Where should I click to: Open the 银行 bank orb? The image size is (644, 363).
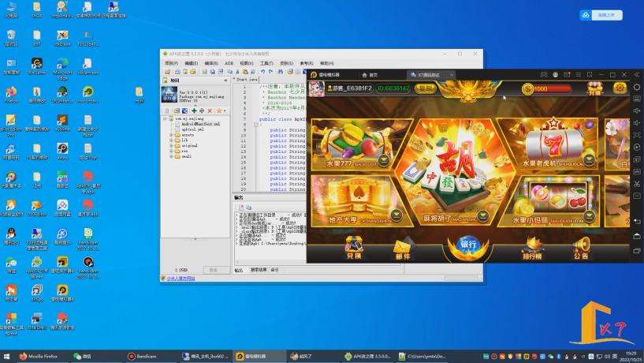pos(467,248)
